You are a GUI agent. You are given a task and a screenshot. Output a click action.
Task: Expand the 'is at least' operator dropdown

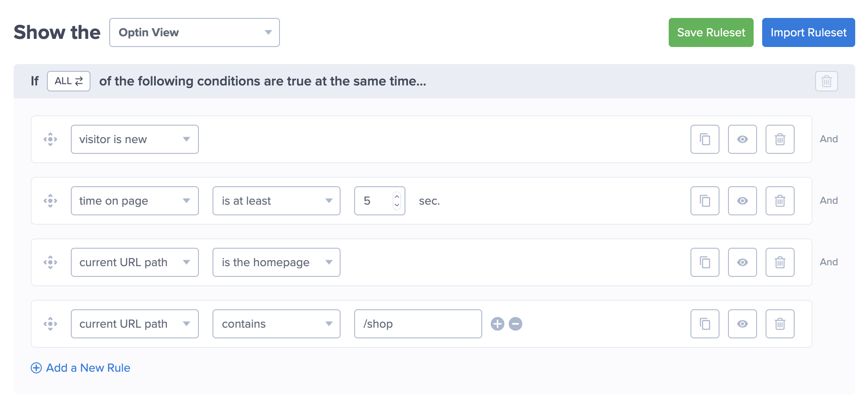[276, 201]
